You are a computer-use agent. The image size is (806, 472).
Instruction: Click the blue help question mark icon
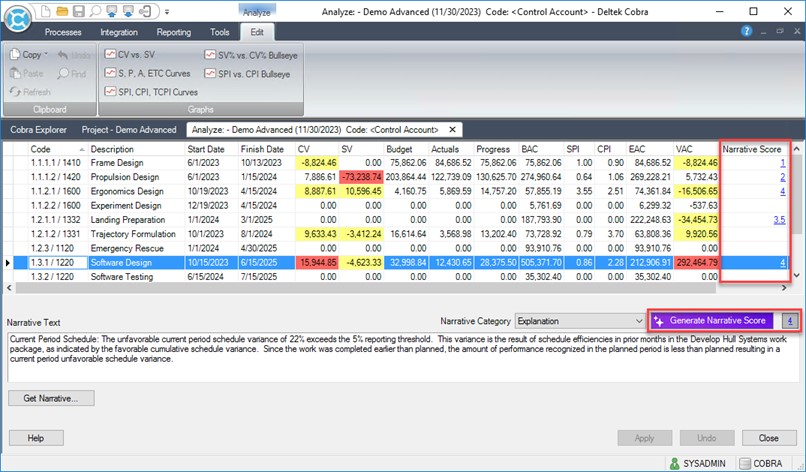tap(746, 32)
